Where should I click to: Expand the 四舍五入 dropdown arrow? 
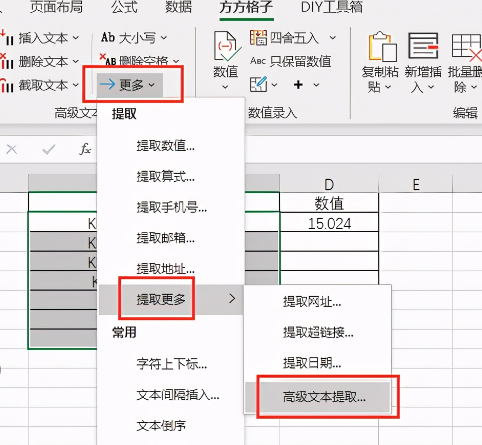coord(333,38)
